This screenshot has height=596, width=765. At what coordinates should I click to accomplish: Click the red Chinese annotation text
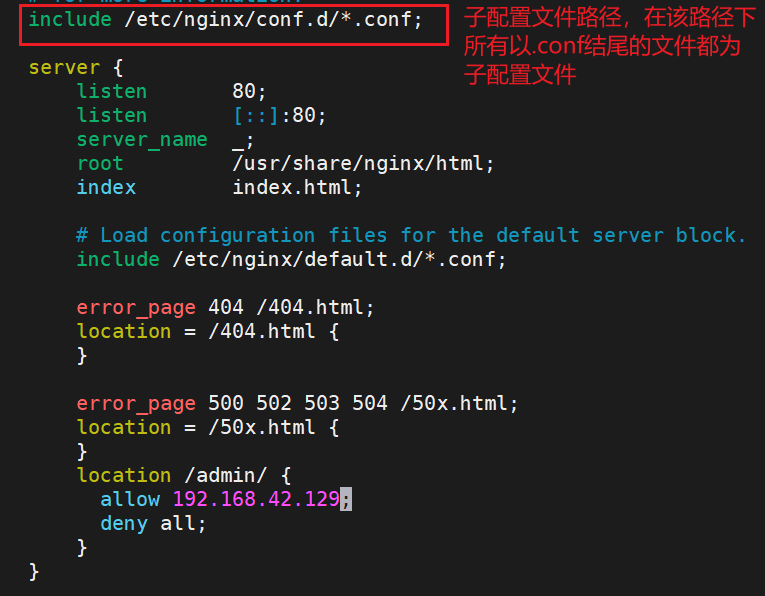point(610,46)
